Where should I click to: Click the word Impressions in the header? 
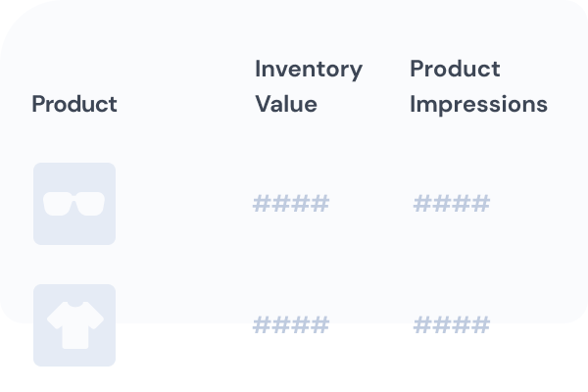point(478,105)
